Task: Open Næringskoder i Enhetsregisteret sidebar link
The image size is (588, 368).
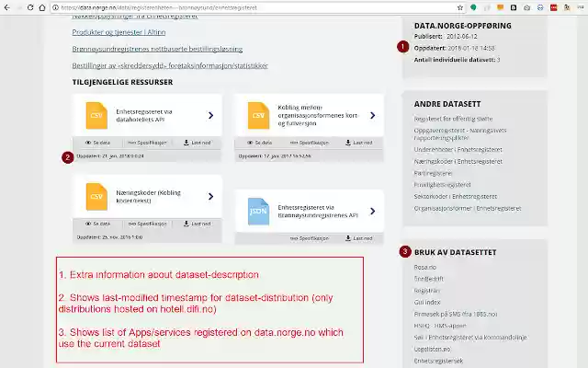Action: click(458, 162)
